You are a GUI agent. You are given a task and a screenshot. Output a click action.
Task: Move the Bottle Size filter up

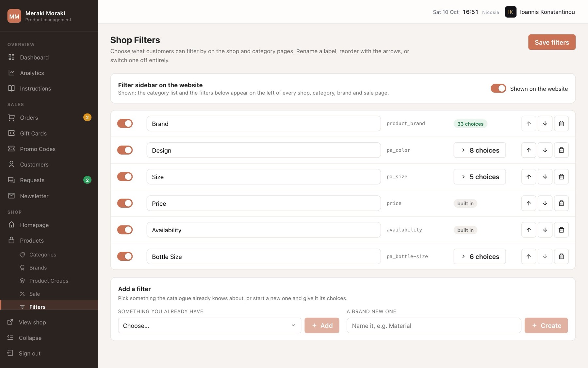[x=529, y=256]
